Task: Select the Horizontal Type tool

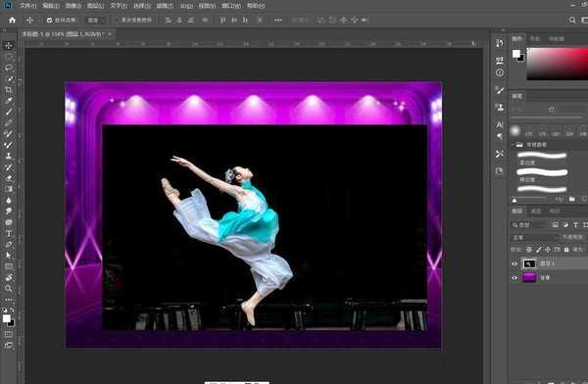Action: tap(8, 233)
